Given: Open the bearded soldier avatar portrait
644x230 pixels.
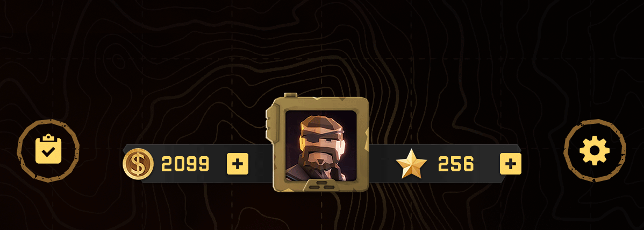Looking at the screenshot, I should [321, 145].
